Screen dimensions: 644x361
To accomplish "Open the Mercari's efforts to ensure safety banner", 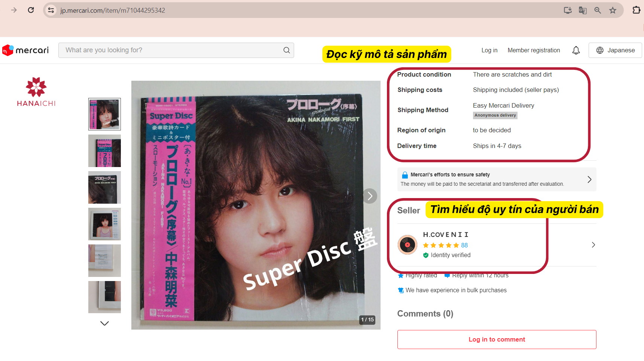I will point(497,179).
